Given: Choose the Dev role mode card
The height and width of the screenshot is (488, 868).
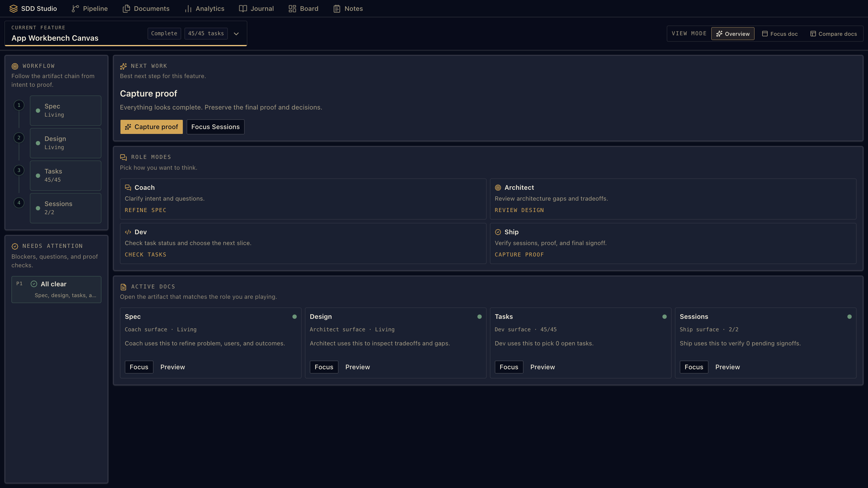Looking at the screenshot, I should coord(303,243).
